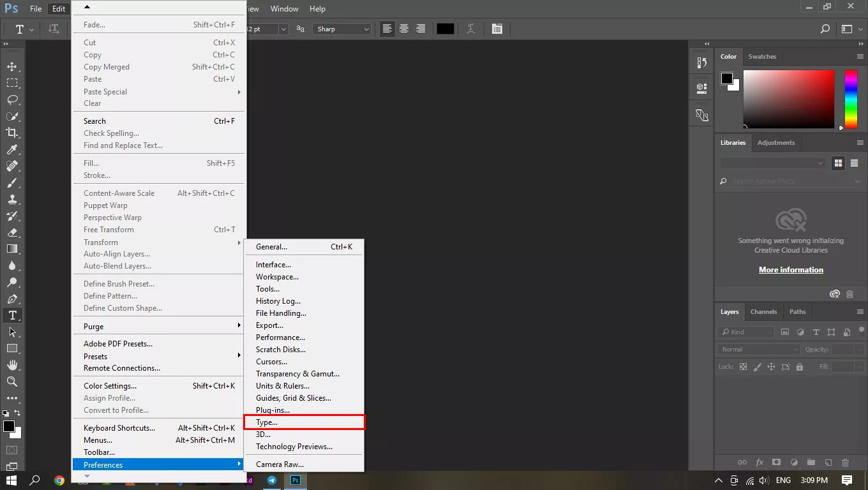This screenshot has height=490, width=868.
Task: Select the History Brush tool
Action: point(12,216)
